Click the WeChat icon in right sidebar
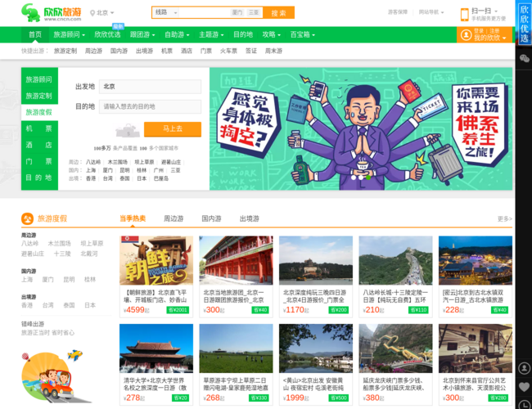 coord(524,59)
